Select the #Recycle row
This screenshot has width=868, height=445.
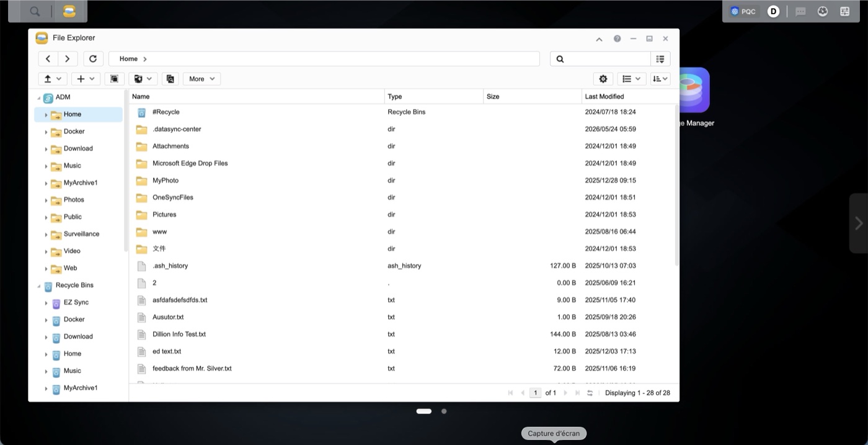(402, 112)
